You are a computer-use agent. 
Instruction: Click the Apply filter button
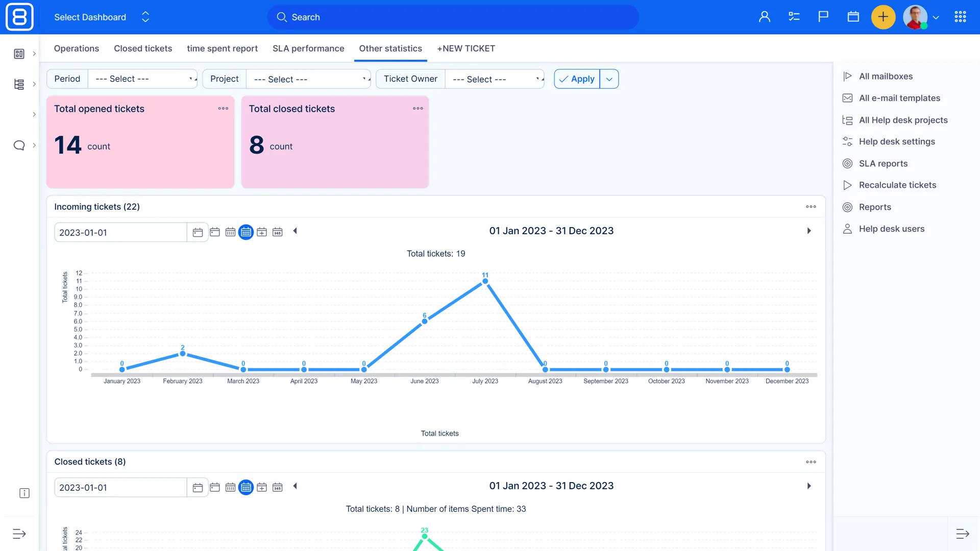click(577, 79)
